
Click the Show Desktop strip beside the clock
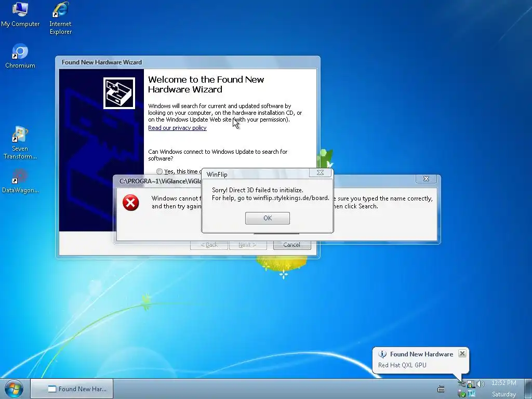click(528, 389)
